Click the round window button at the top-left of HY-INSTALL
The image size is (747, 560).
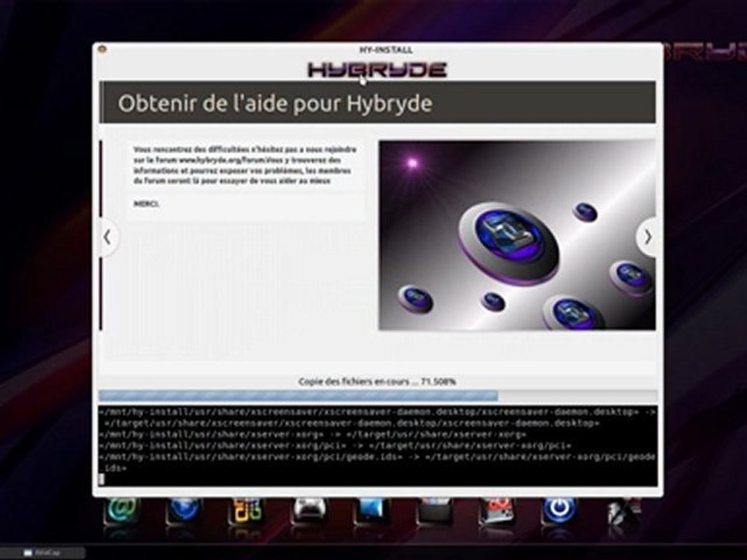[x=101, y=50]
